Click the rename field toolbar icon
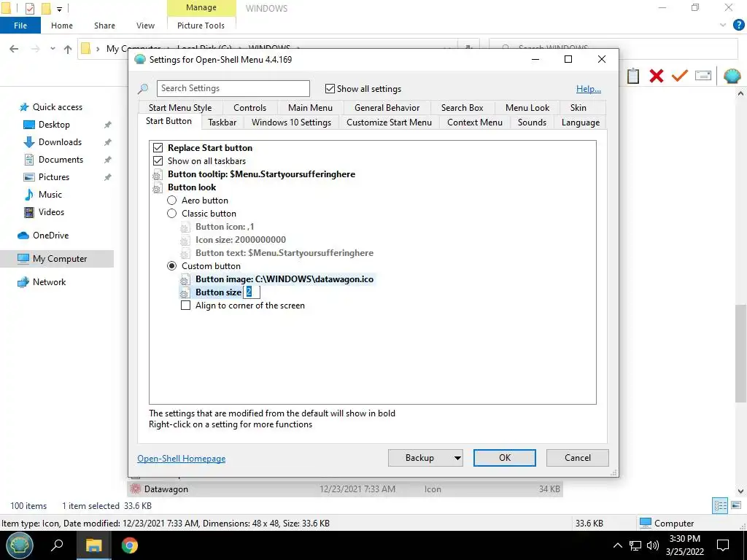 coord(703,76)
